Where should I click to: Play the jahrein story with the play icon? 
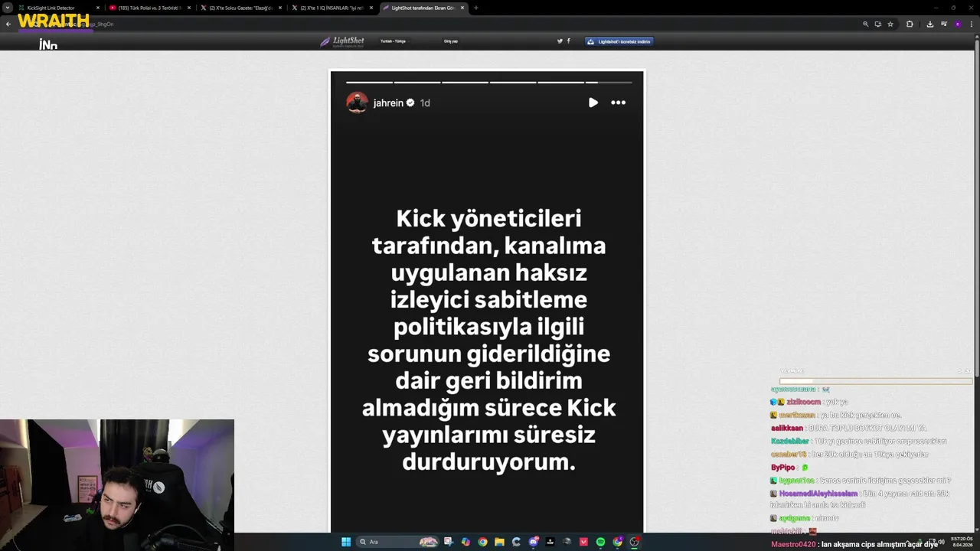click(x=593, y=103)
